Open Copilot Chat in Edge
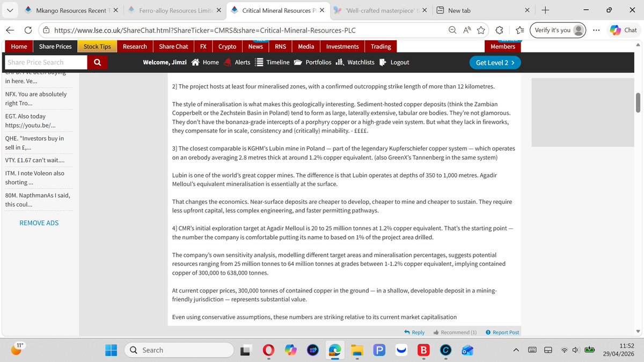 pos(624,31)
